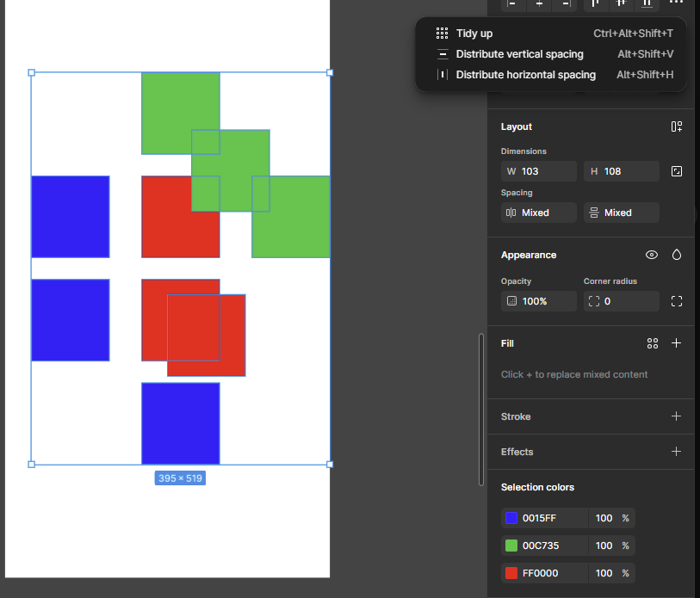700x598 pixels.
Task: Add an effect with the Effects plus button
Action: [677, 451]
